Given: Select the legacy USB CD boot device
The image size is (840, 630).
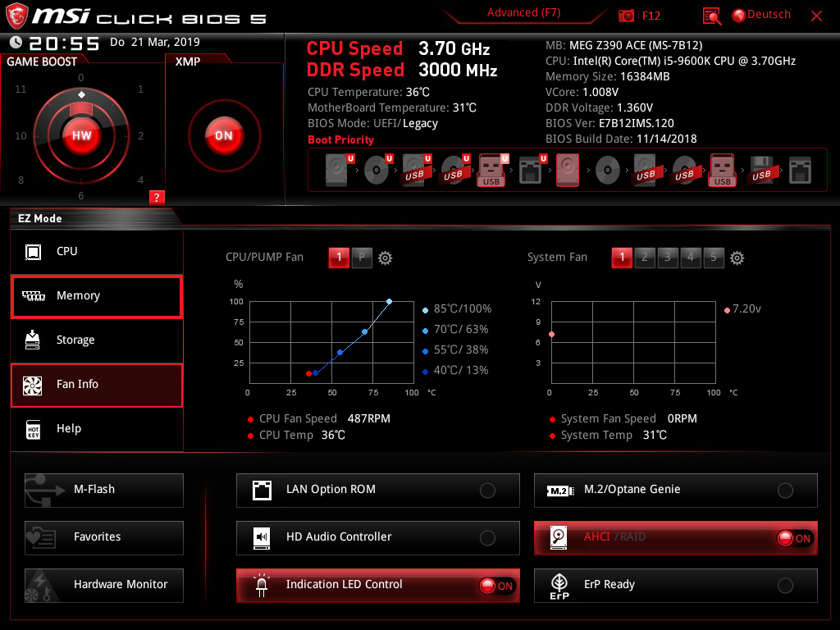Looking at the screenshot, I should pyautogui.click(x=684, y=171).
